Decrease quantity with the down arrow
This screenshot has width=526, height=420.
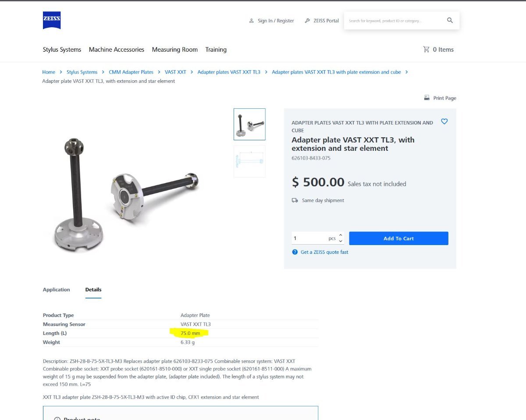[x=341, y=241]
